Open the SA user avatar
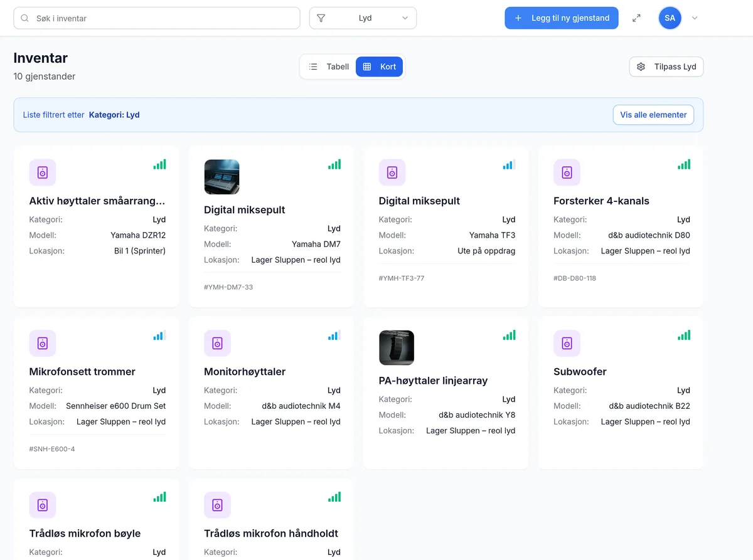This screenshot has height=560, width=753. (670, 18)
